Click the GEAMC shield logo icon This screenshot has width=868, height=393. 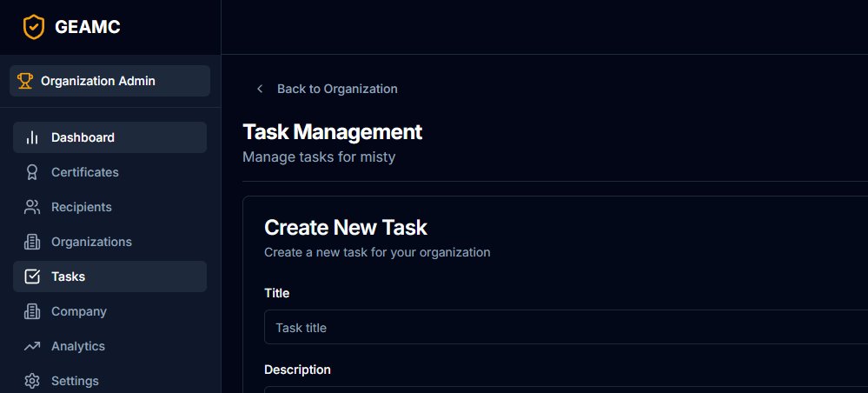click(x=34, y=27)
